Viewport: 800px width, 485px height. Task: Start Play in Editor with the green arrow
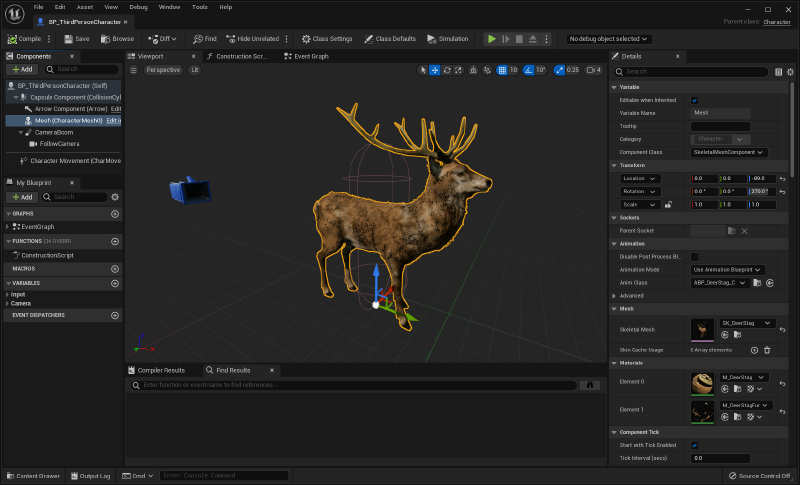coord(491,39)
